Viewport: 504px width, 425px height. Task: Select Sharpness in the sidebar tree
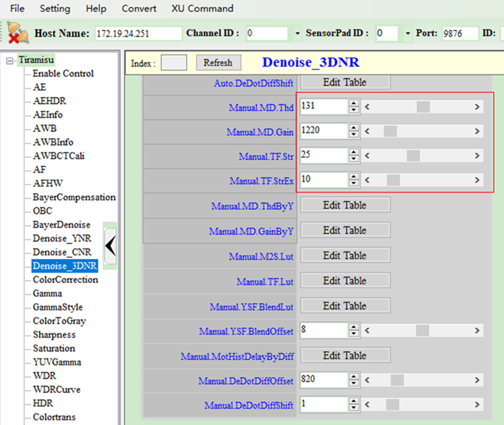tap(54, 335)
